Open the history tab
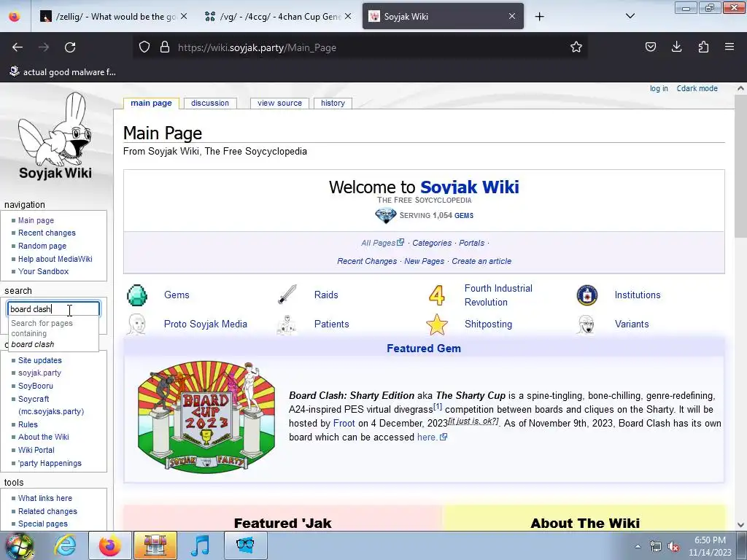747x560 pixels. pyautogui.click(x=333, y=103)
